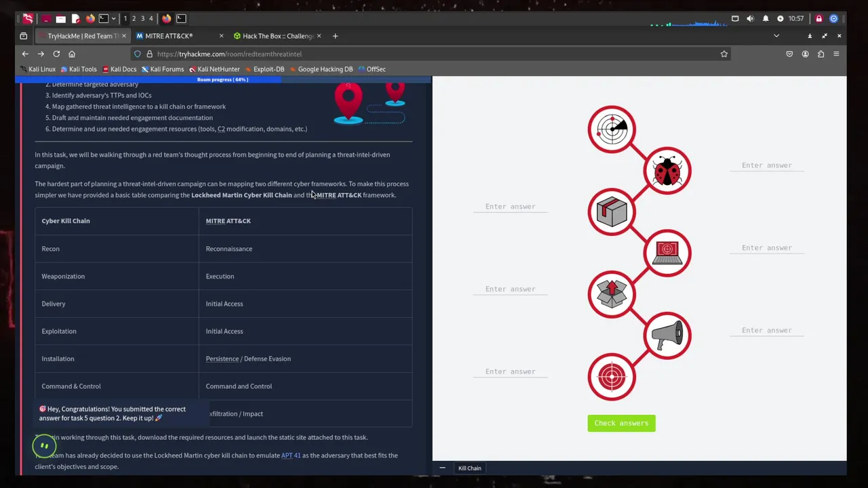The image size is (868, 488).
Task: Click the room progress bar at 64%
Action: (x=222, y=79)
